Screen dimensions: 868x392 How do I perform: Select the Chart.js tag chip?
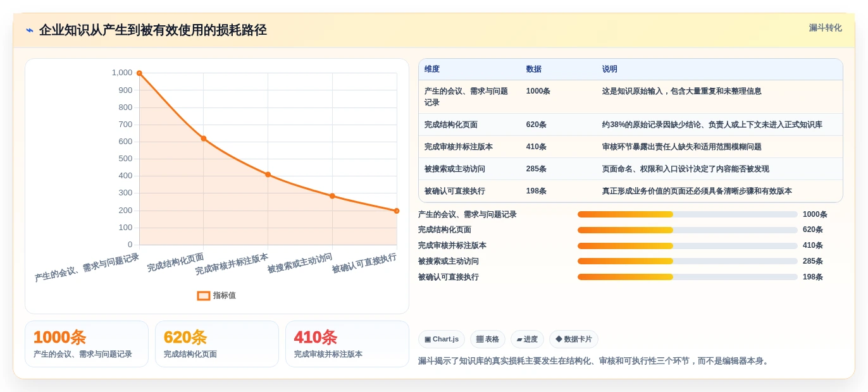pyautogui.click(x=442, y=340)
